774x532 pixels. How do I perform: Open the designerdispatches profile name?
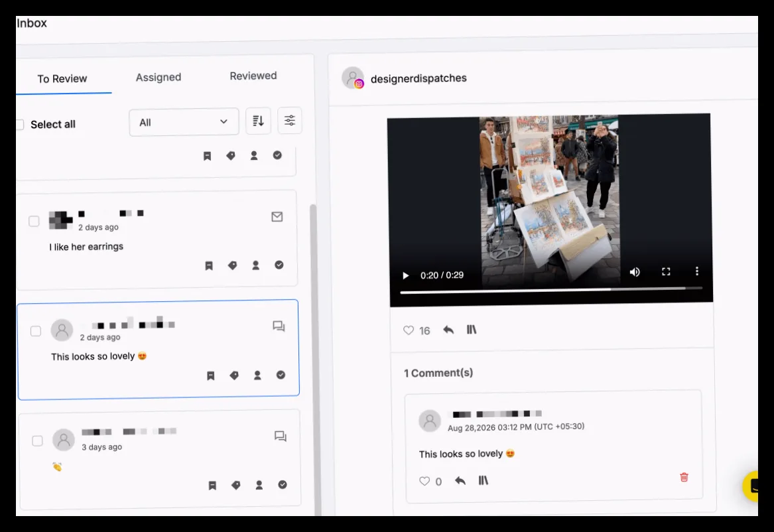click(x=419, y=78)
